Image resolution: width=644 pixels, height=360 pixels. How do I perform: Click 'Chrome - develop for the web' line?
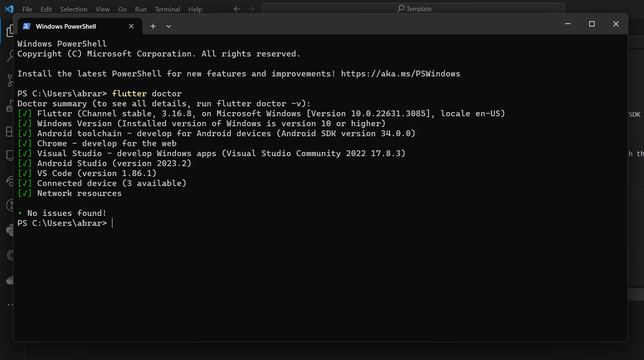click(x=97, y=144)
